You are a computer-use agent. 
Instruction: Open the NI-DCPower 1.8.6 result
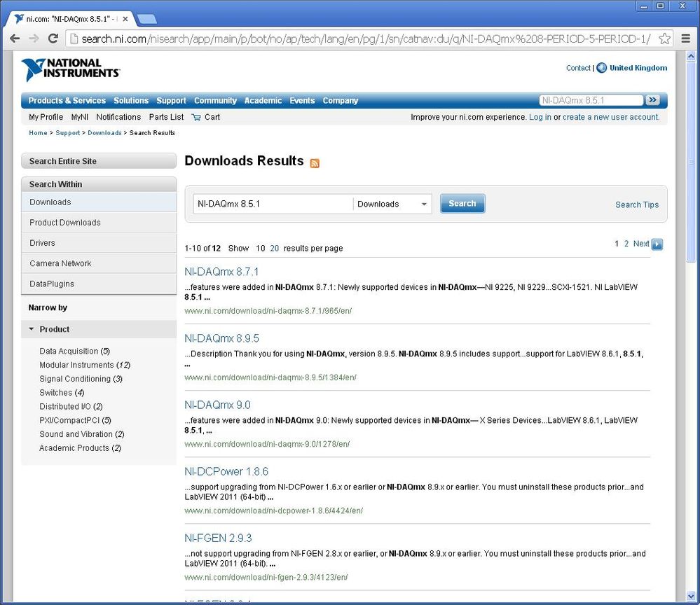(x=226, y=471)
